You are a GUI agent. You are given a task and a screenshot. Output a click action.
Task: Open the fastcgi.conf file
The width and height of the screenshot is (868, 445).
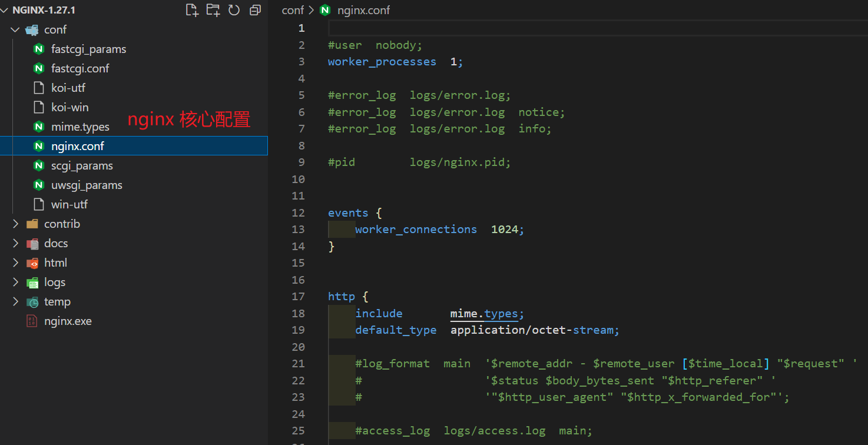(x=80, y=68)
